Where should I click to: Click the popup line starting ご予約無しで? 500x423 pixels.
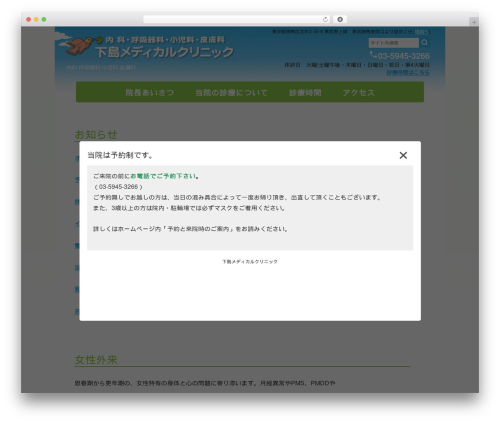[x=237, y=197]
